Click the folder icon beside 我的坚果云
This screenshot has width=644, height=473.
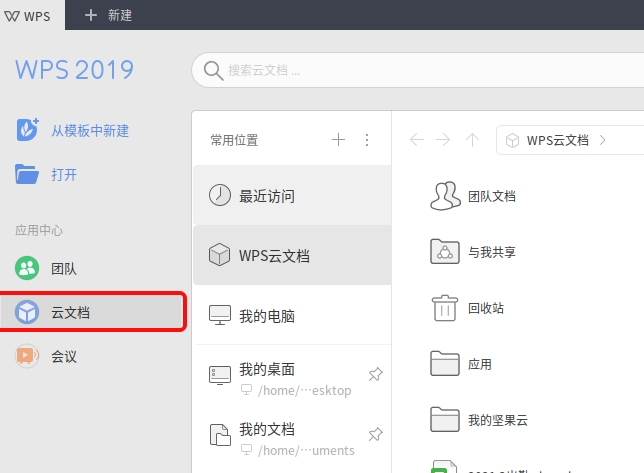click(444, 419)
